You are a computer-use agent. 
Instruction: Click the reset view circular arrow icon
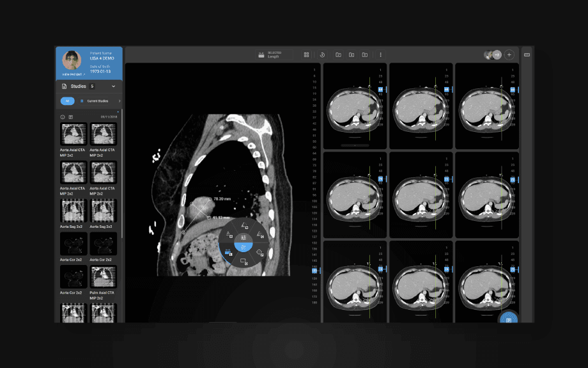[x=322, y=55]
